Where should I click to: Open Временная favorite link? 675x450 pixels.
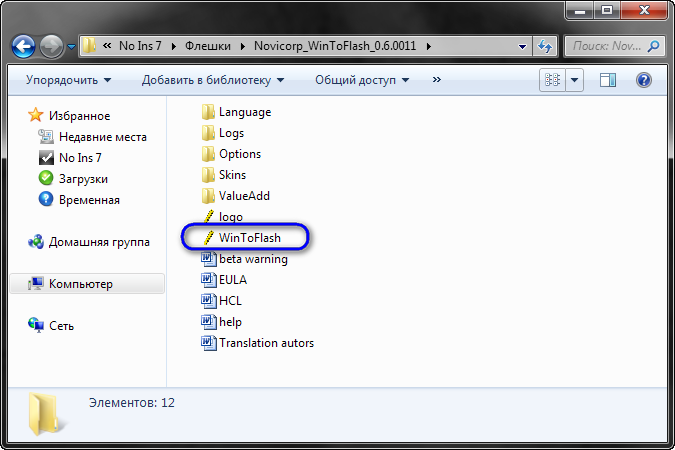click(89, 200)
